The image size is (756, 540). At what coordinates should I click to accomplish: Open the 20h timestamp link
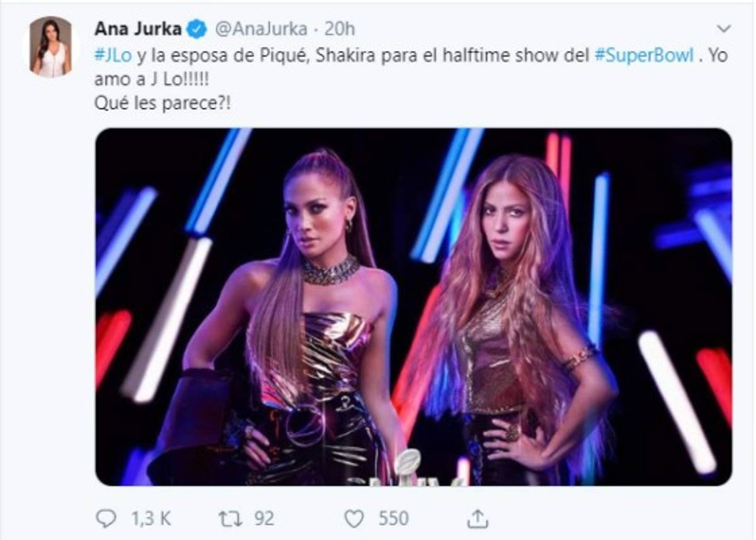point(342,28)
